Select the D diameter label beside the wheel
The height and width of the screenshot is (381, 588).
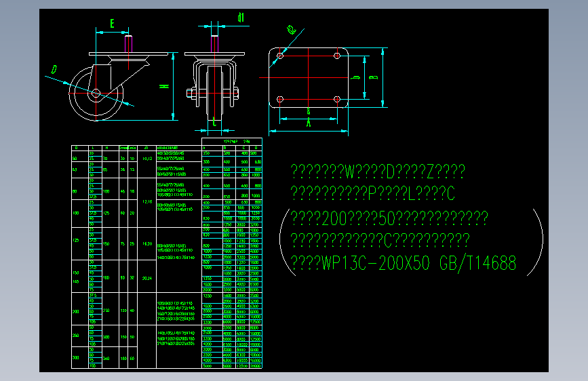[54, 70]
